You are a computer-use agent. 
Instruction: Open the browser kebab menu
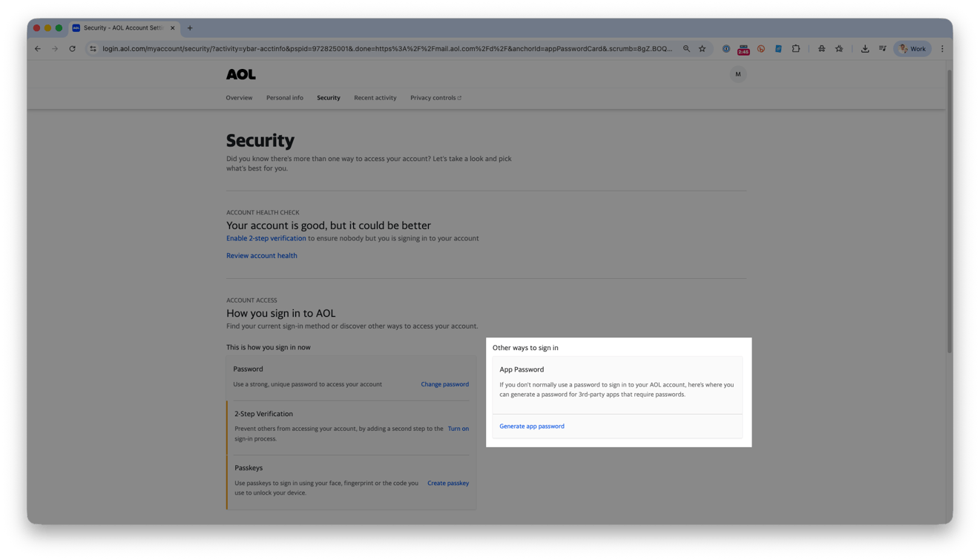943,48
